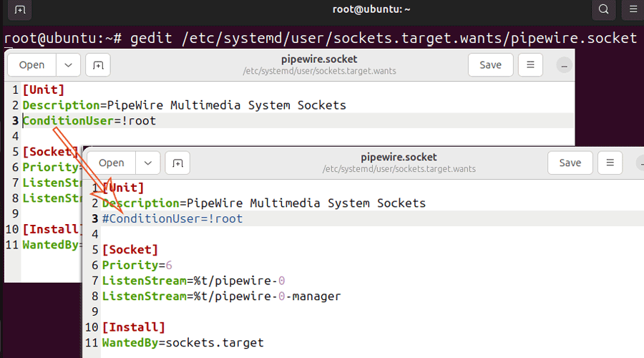Open hamburger menu of back gedit window
Image resolution: width=644 pixels, height=358 pixels.
click(530, 65)
